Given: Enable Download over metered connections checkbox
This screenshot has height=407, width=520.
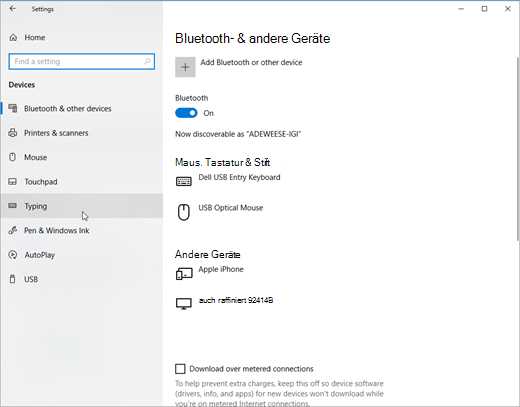Looking at the screenshot, I should coord(180,369).
